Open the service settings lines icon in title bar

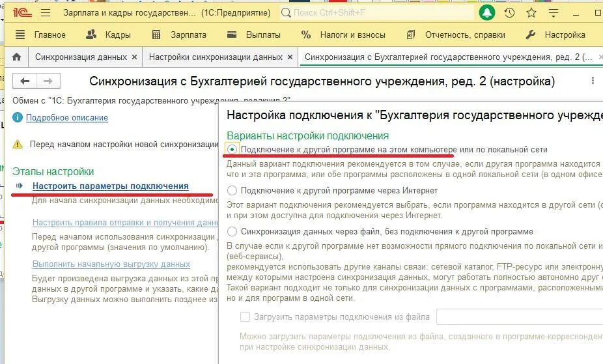pos(554,13)
